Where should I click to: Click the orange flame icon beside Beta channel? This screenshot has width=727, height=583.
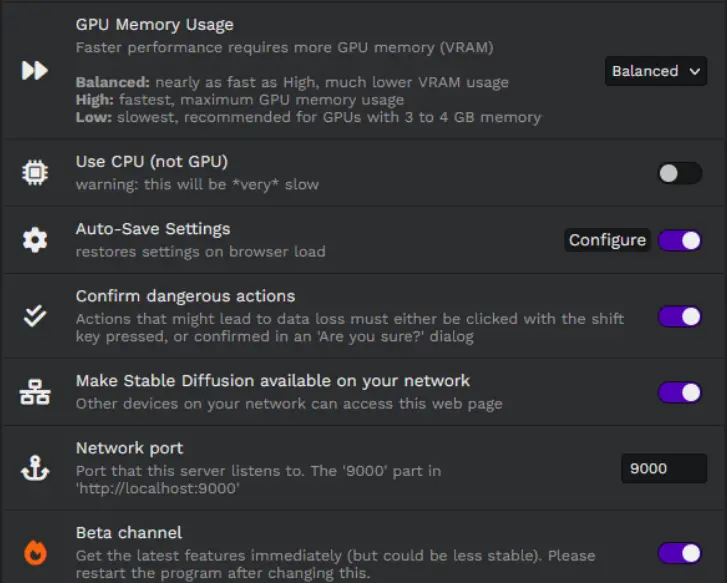pos(35,553)
